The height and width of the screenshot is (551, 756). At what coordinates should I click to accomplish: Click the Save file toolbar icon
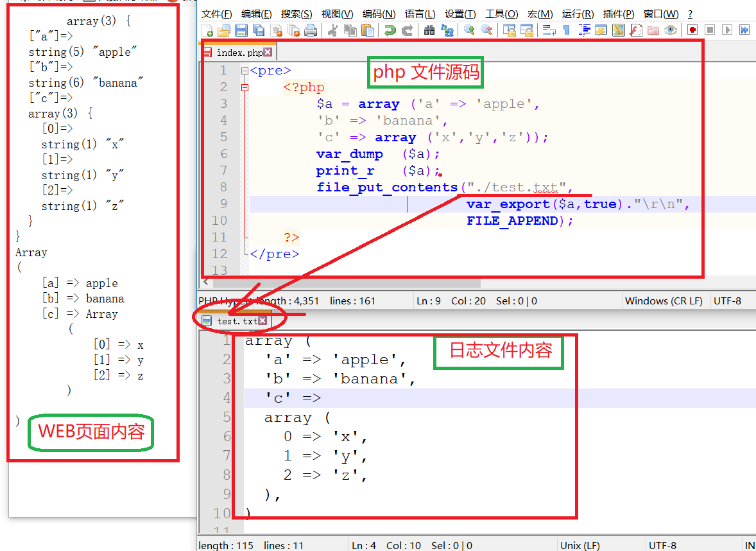tap(241, 30)
